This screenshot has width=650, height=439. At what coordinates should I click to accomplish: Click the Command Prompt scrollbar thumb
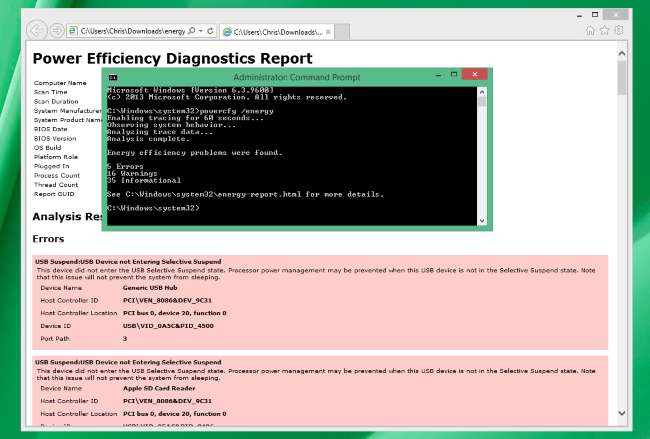[482, 102]
